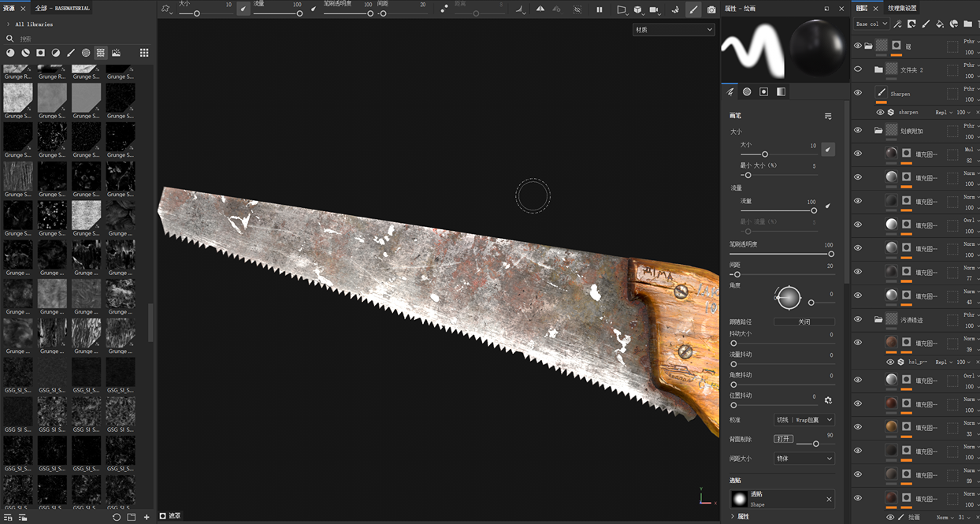Open the Stencil tab icon in properties
The height and width of the screenshot is (524, 980).
tap(763, 91)
